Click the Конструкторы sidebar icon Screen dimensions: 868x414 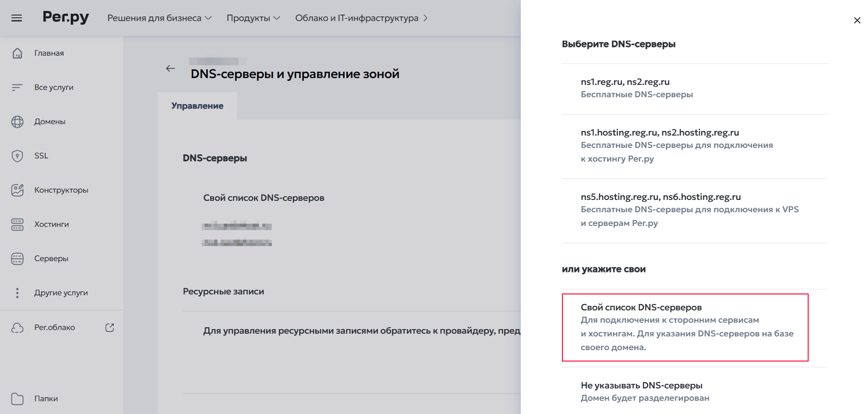pos(17,190)
